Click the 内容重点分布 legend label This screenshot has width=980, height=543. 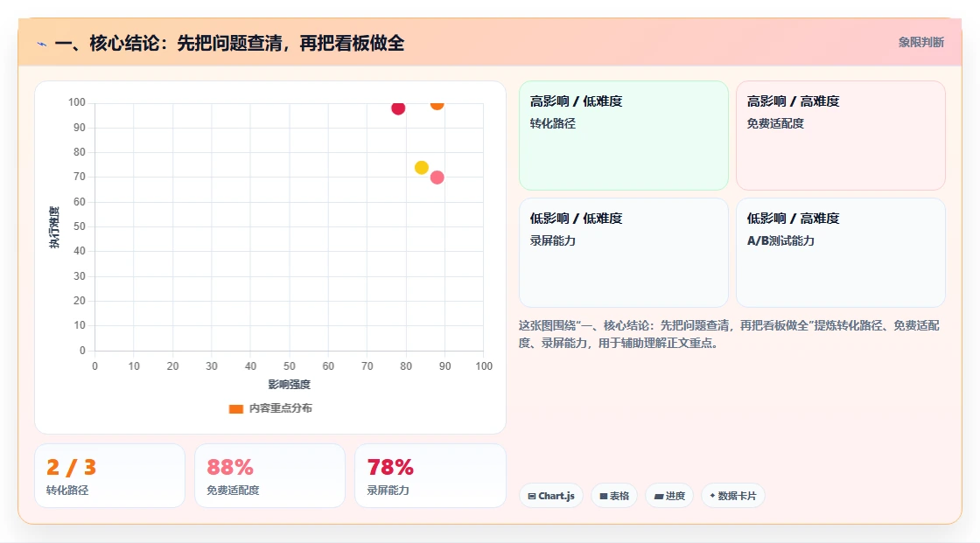tap(280, 408)
